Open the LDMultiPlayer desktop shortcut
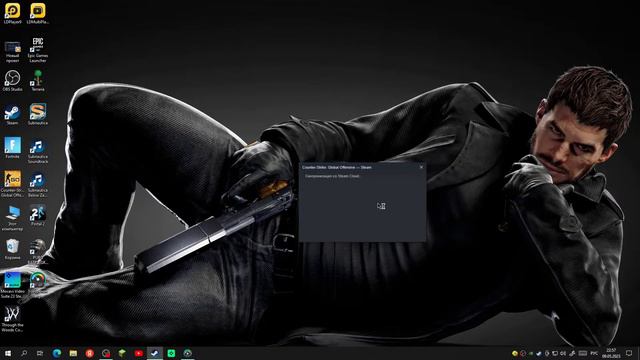The image size is (640, 360). point(38,13)
